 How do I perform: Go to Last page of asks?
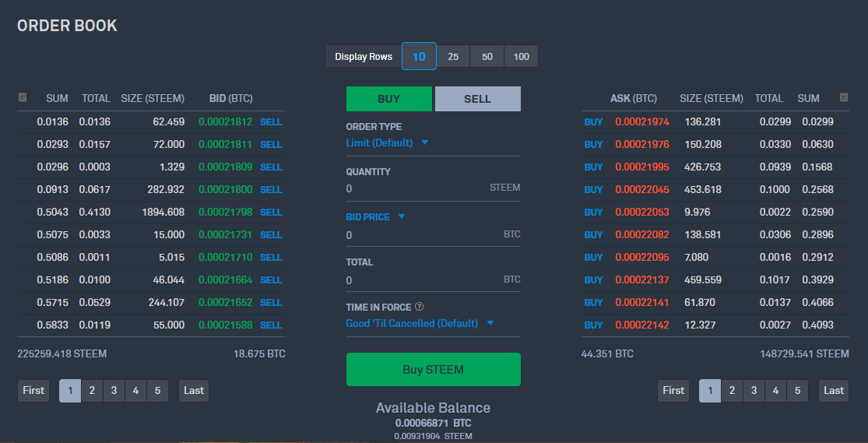coord(834,390)
